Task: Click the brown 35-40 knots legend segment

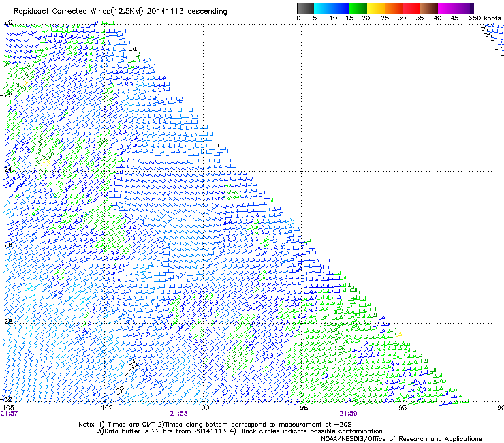Action: coord(429,8)
